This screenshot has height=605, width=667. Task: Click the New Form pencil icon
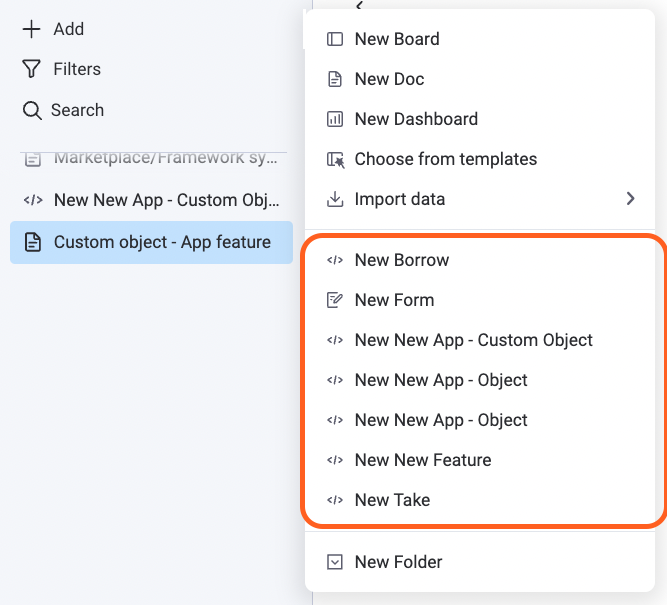pyautogui.click(x=335, y=300)
